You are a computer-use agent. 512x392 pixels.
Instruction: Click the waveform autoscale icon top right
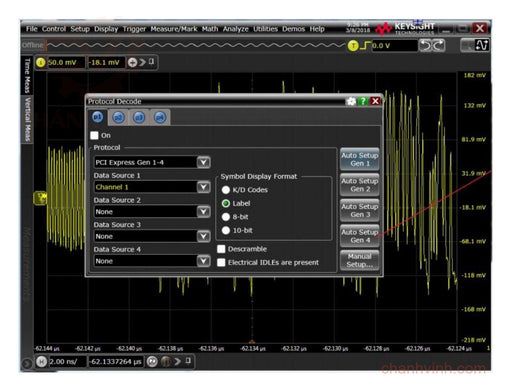point(482,45)
